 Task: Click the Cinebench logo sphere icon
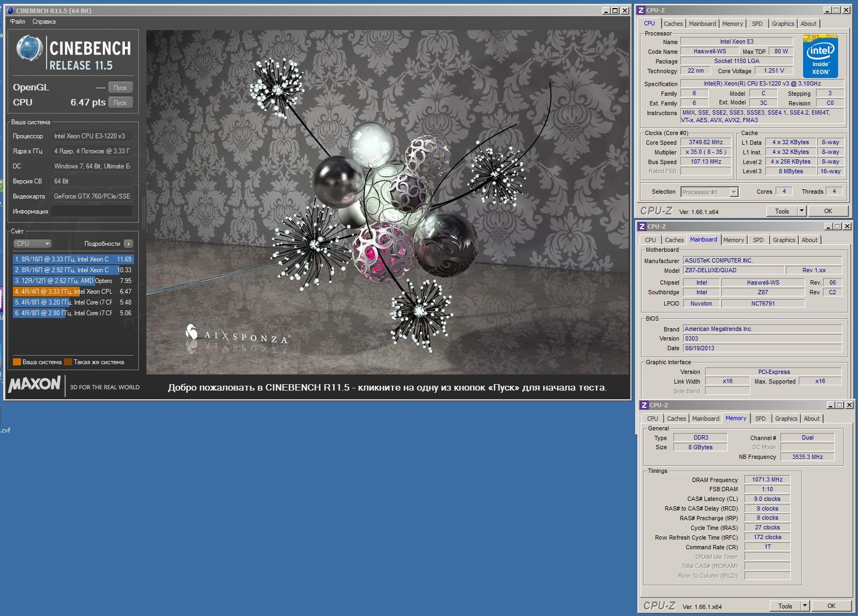tap(29, 49)
